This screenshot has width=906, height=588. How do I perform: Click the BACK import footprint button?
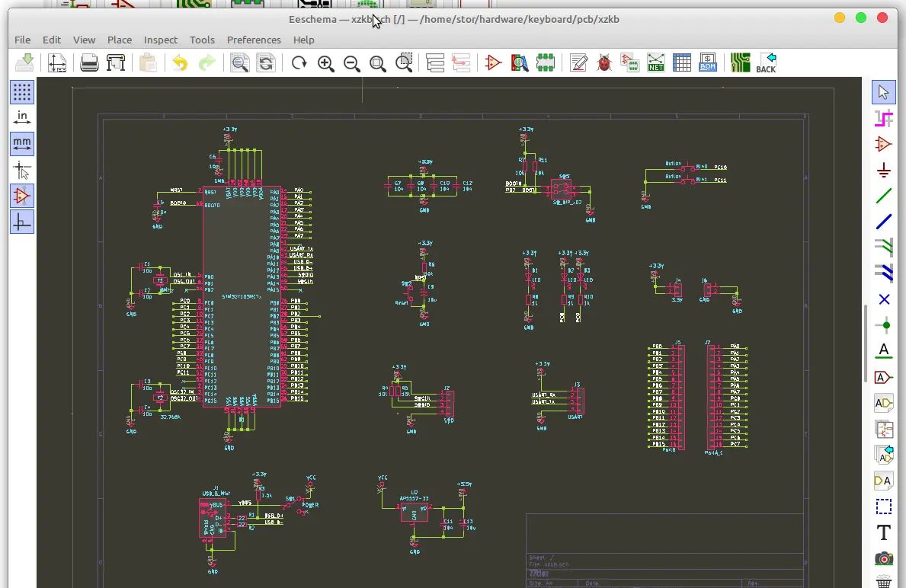click(x=766, y=62)
